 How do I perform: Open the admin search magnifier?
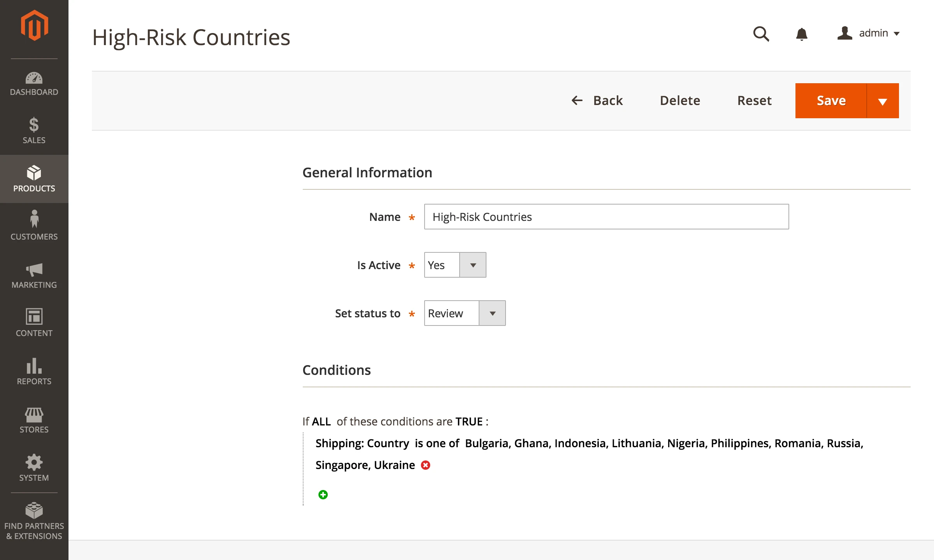[x=761, y=34]
